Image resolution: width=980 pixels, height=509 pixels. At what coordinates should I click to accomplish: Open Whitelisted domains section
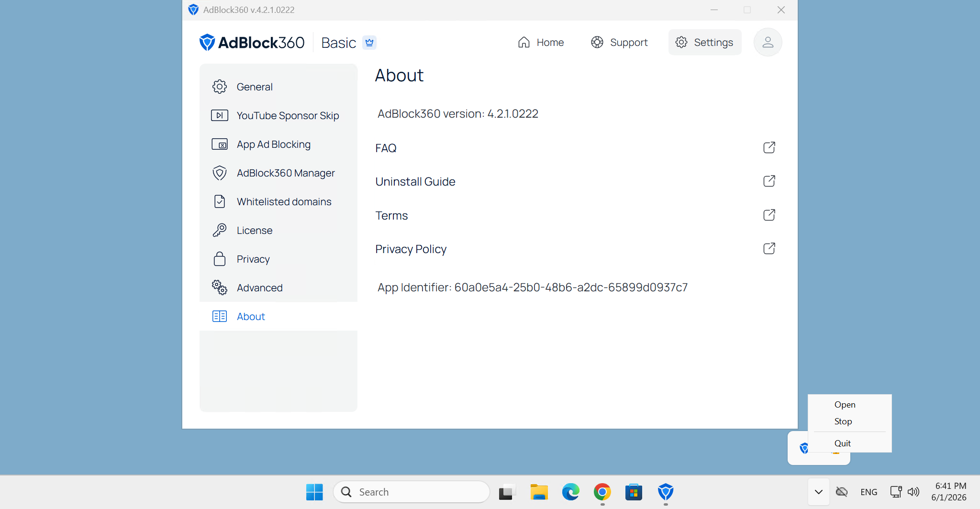278,201
